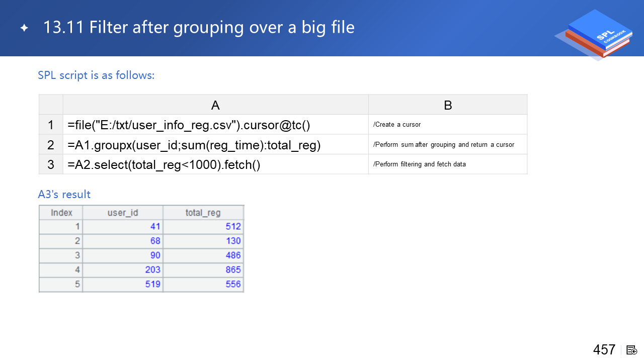Click the A1.groupx expression cell
The height and width of the screenshot is (362, 644).
[194, 145]
